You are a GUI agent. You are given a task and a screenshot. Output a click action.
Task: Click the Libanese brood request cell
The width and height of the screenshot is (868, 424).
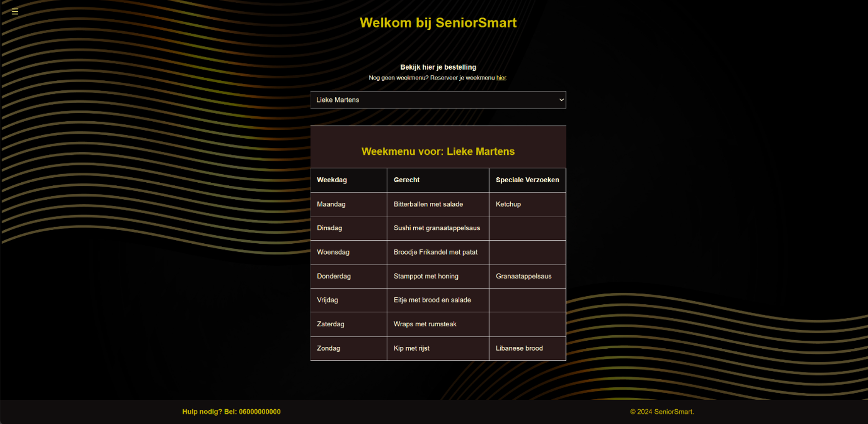pos(519,348)
